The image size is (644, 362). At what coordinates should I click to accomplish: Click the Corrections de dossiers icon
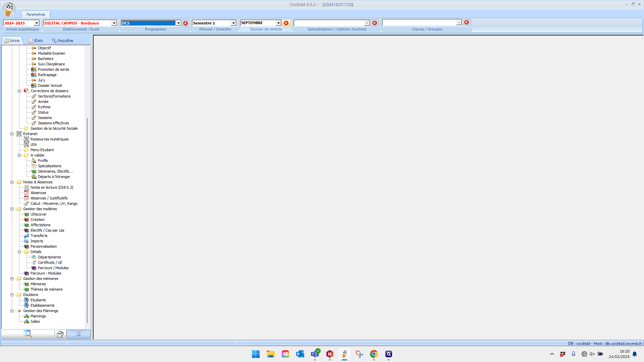point(26,91)
